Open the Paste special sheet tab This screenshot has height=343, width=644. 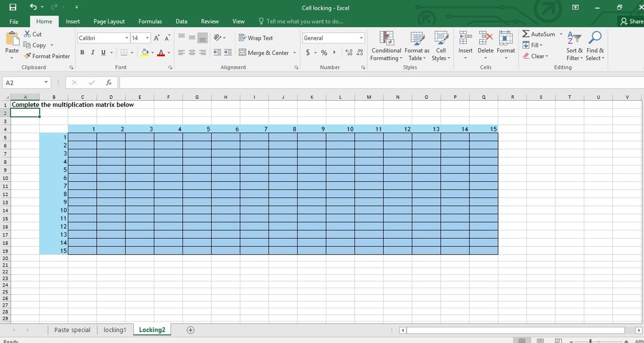click(72, 330)
